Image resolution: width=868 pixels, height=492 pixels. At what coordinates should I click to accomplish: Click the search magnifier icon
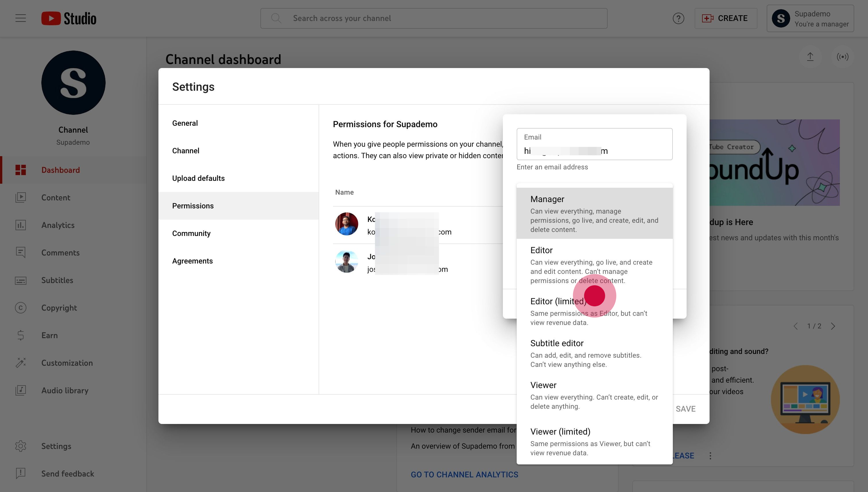click(x=276, y=18)
